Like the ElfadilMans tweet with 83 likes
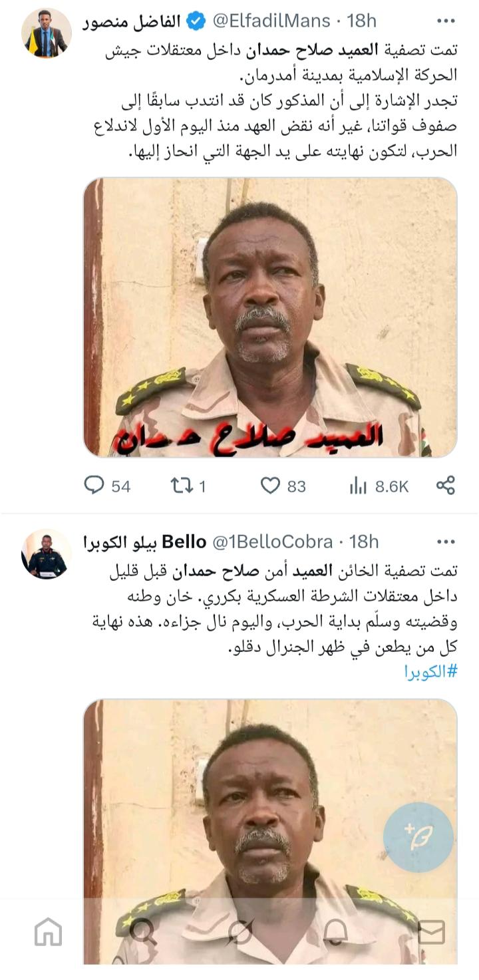Image resolution: width=479 pixels, height=980 pixels. [283, 486]
